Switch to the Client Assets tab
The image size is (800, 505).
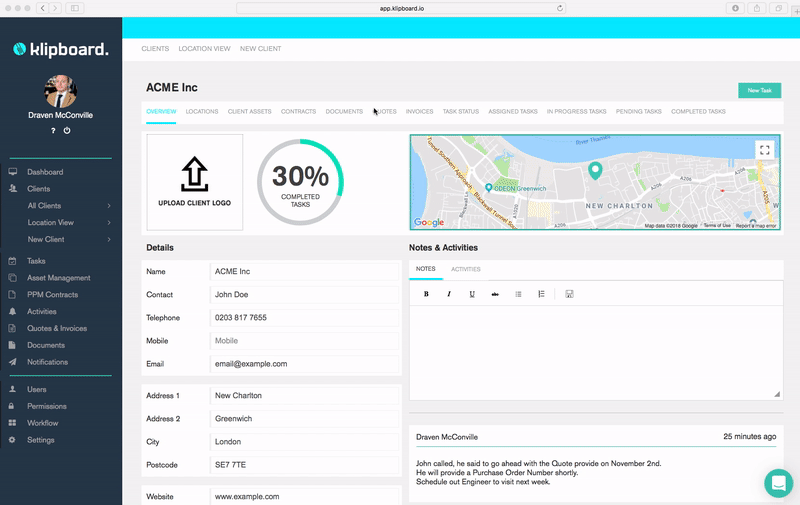point(249,111)
